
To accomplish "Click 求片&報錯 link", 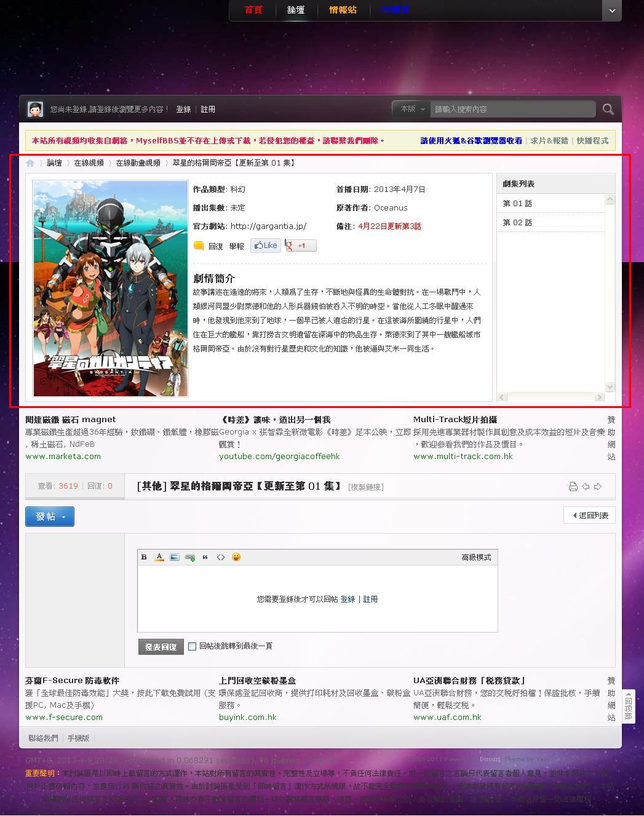I will [549, 140].
